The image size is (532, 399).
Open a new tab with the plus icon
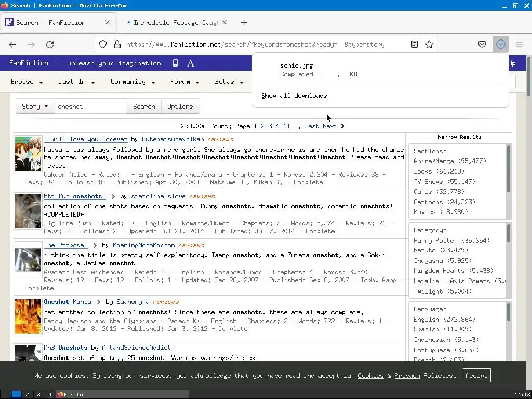[x=244, y=23]
